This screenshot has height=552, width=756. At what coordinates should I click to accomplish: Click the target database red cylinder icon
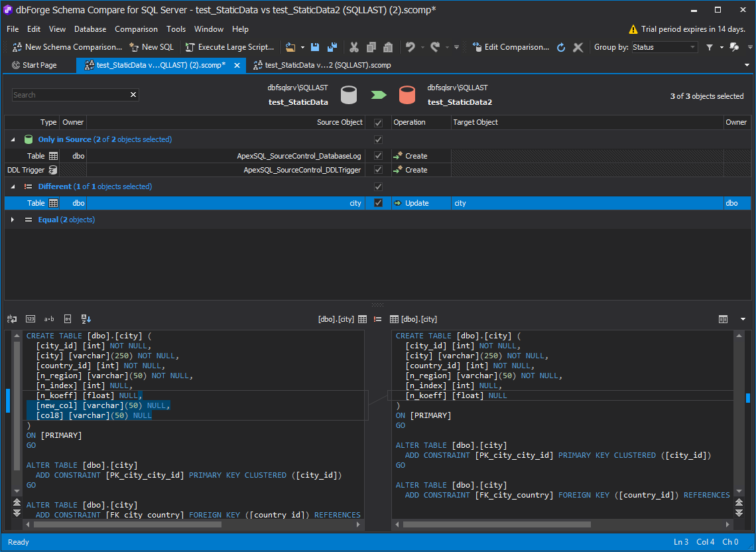coord(407,95)
